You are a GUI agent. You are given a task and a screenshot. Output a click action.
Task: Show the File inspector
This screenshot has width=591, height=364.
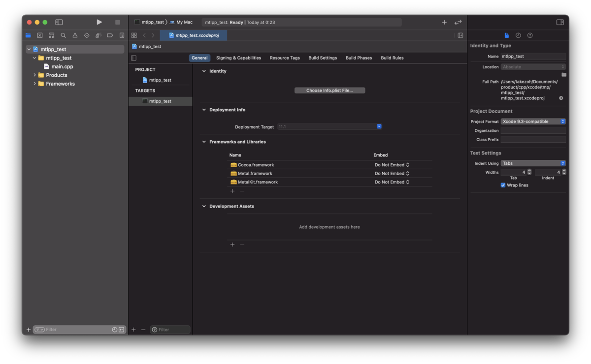pyautogui.click(x=506, y=35)
